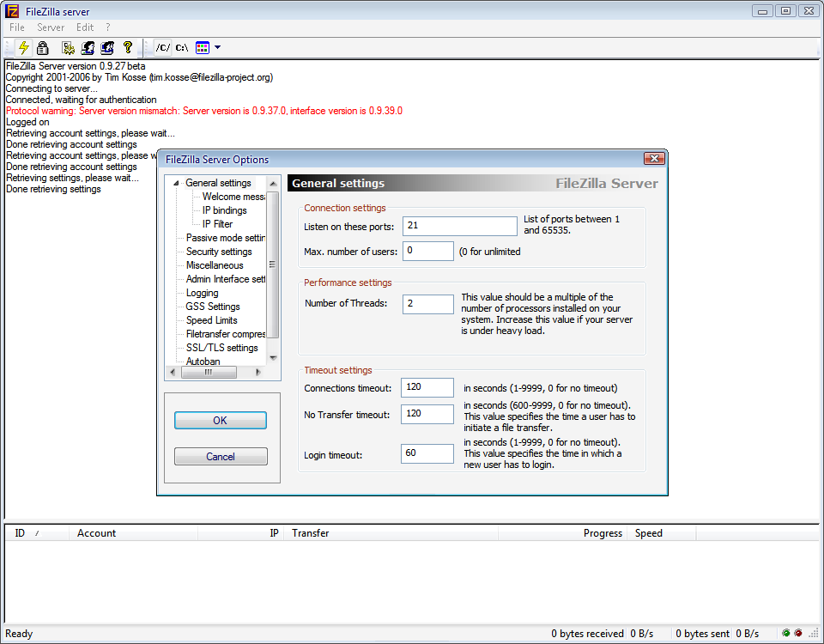
Task: Select the C:\ path display icon
Action: [x=182, y=48]
